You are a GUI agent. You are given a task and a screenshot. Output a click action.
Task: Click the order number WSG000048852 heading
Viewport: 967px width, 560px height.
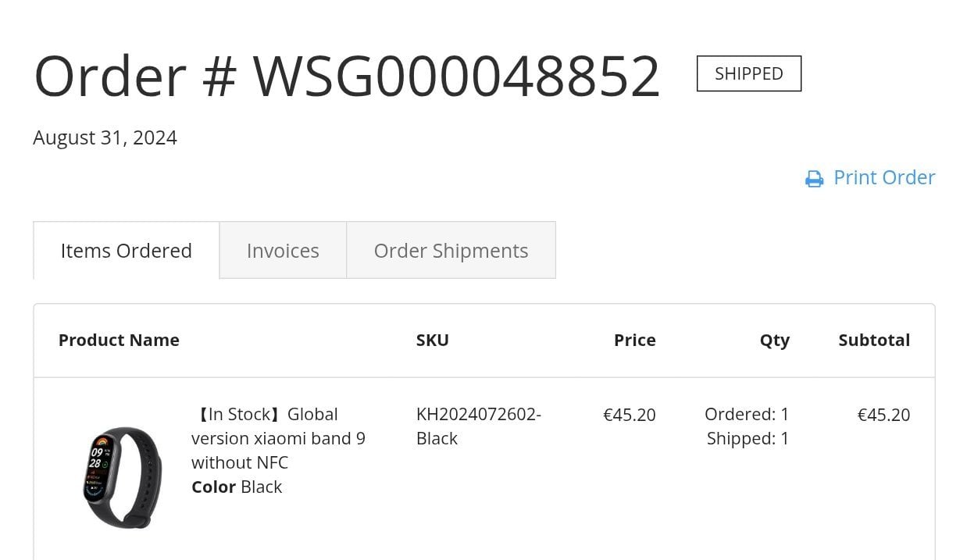pyautogui.click(x=347, y=76)
